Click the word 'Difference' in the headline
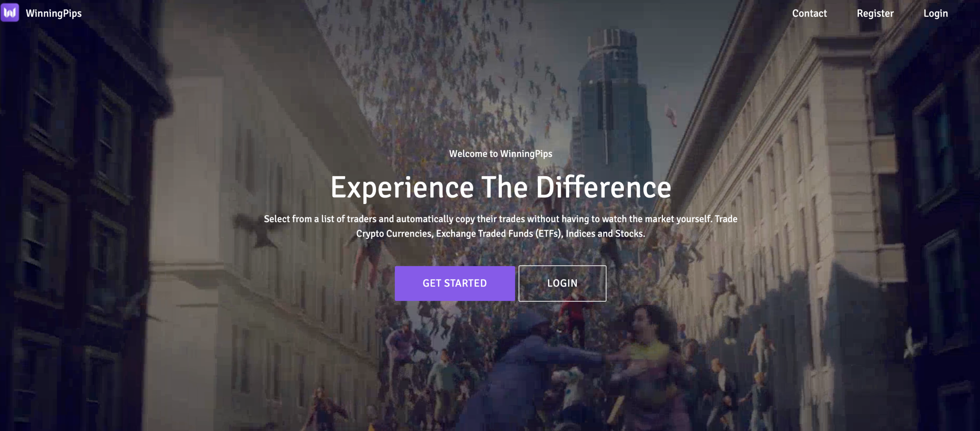Viewport: 980px width, 431px height. coord(603,187)
